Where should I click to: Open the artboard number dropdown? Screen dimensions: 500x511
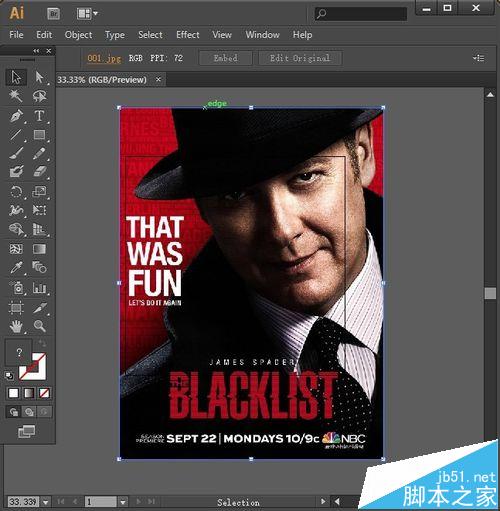123,502
